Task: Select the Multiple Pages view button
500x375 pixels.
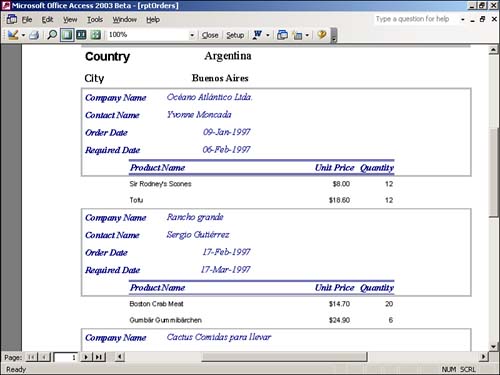Action: pos(96,35)
